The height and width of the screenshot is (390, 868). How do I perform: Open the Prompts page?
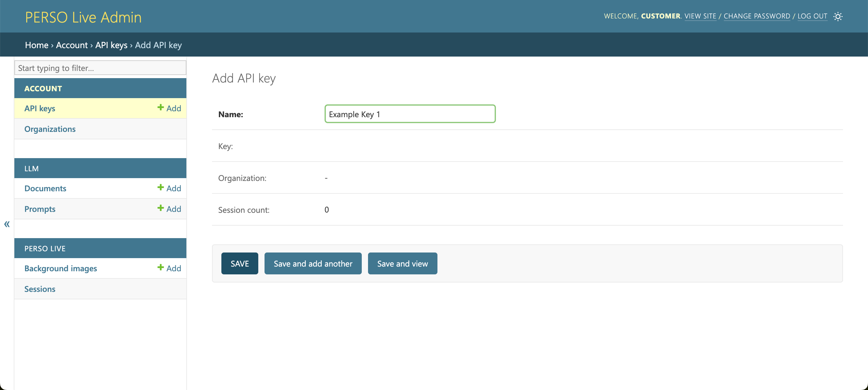click(x=40, y=208)
